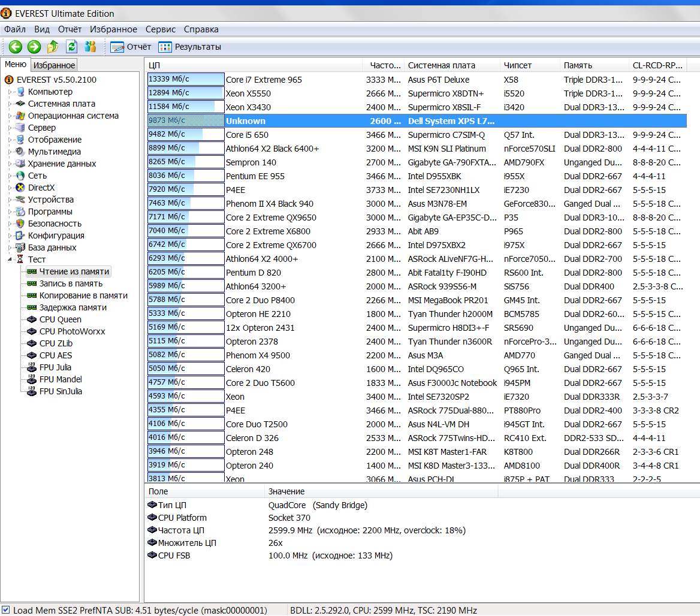This screenshot has width=700, height=616.
Task: Click the users icon in the toolbar
Action: tap(90, 47)
